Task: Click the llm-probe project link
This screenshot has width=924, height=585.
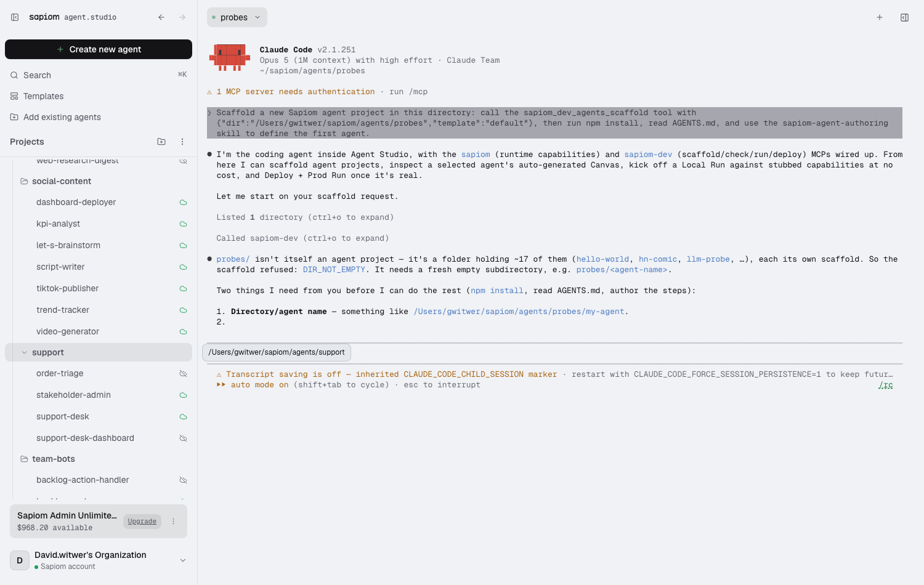Action: coord(708,259)
